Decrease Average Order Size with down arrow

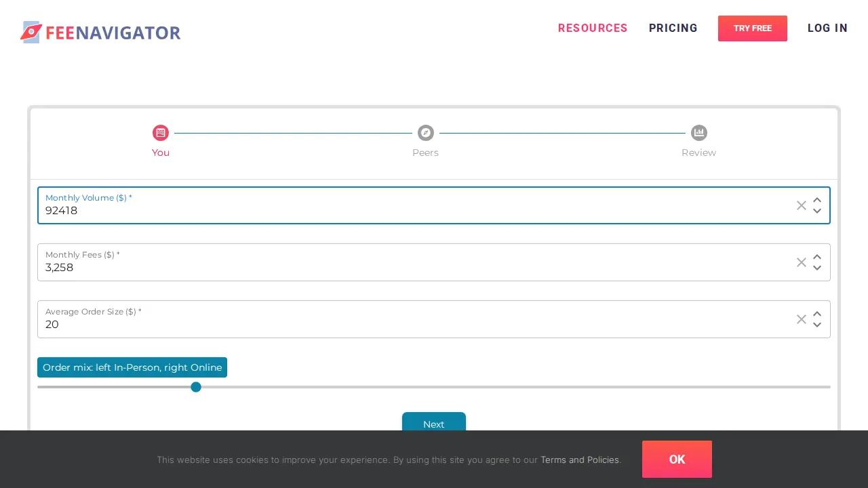(817, 325)
